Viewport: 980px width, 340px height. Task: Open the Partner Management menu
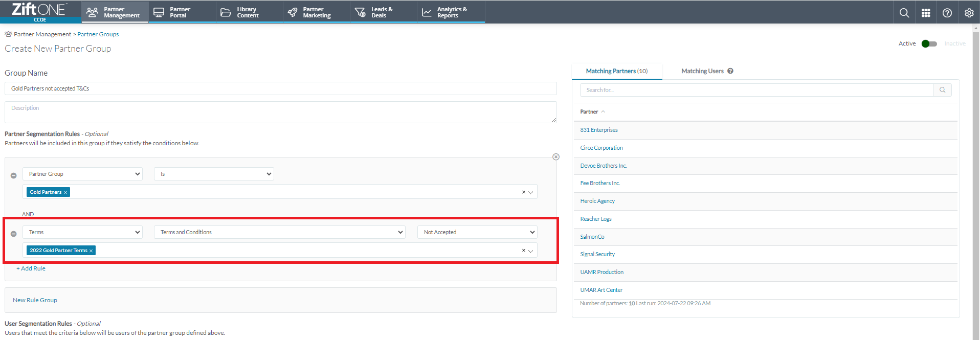pyautogui.click(x=115, y=12)
